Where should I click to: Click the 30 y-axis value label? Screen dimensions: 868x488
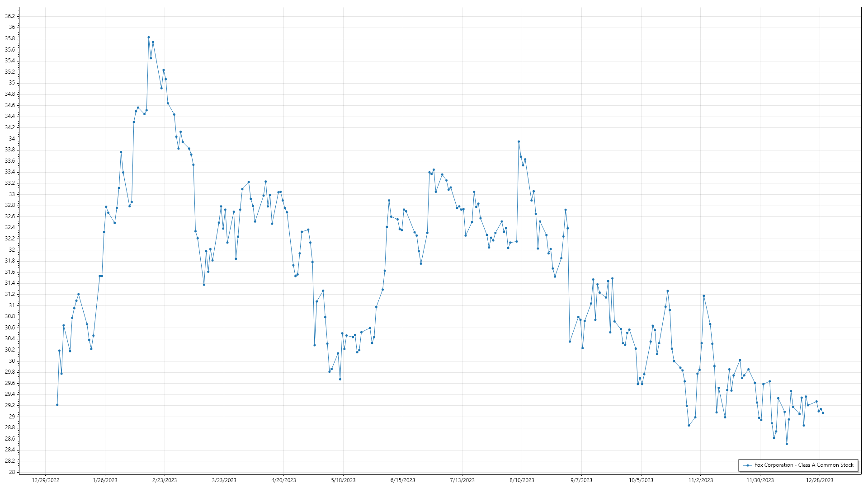(x=12, y=361)
